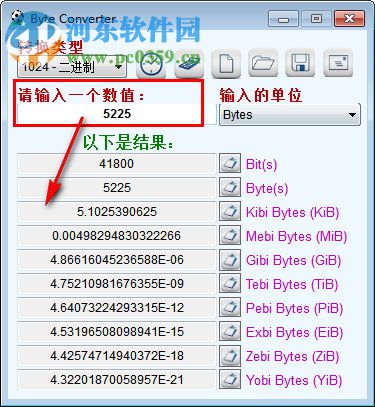Maximize the Byte Converter window
Image resolution: width=375 pixels, height=407 pixels.
[316, 19]
